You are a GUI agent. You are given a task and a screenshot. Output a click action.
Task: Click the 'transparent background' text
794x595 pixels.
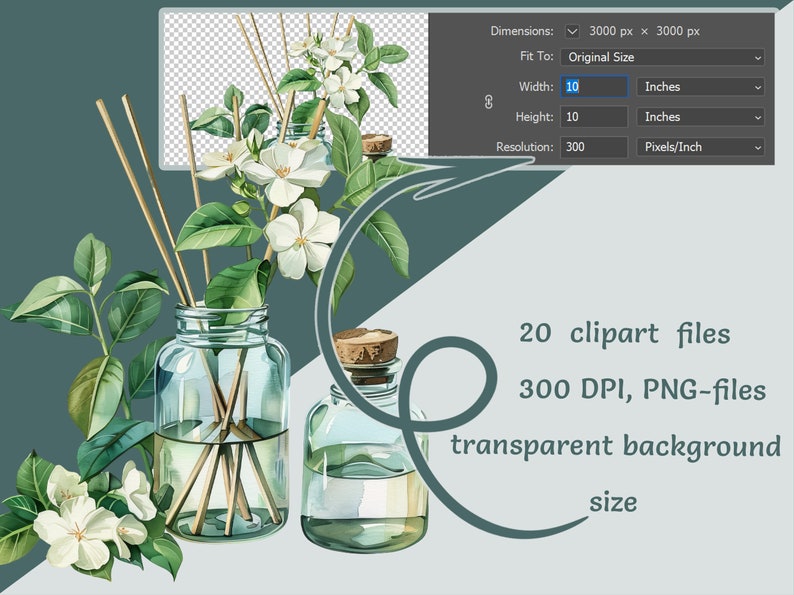tap(615, 446)
